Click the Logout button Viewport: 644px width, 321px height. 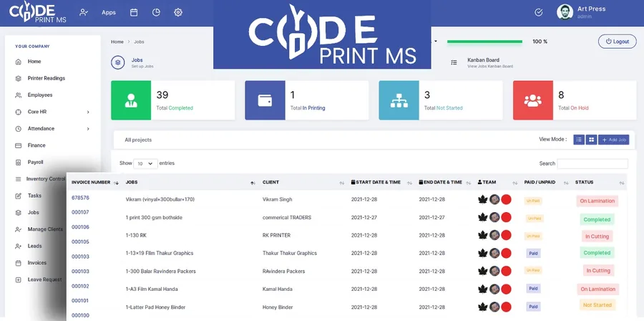click(618, 42)
